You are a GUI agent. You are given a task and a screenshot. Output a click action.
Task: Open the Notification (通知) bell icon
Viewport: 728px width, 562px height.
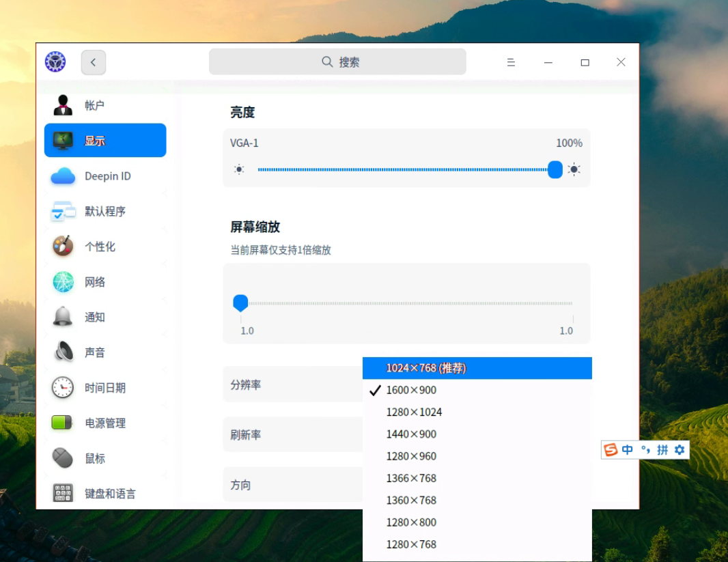coord(63,316)
